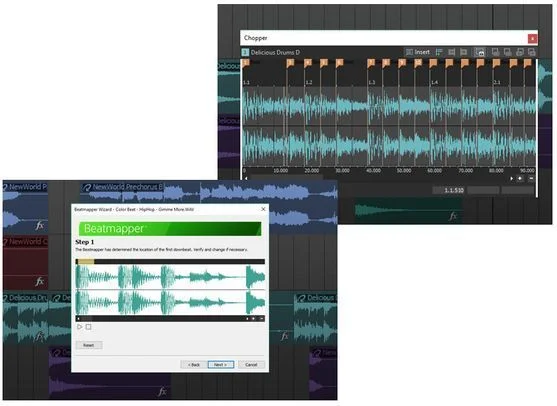Click fx icon on the bottom purple clip

coord(162,391)
